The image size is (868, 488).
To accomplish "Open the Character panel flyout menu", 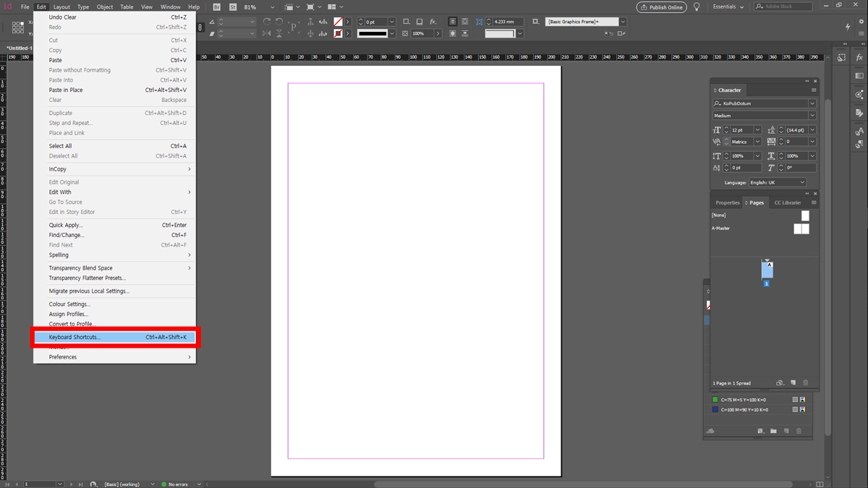I will pos(814,90).
